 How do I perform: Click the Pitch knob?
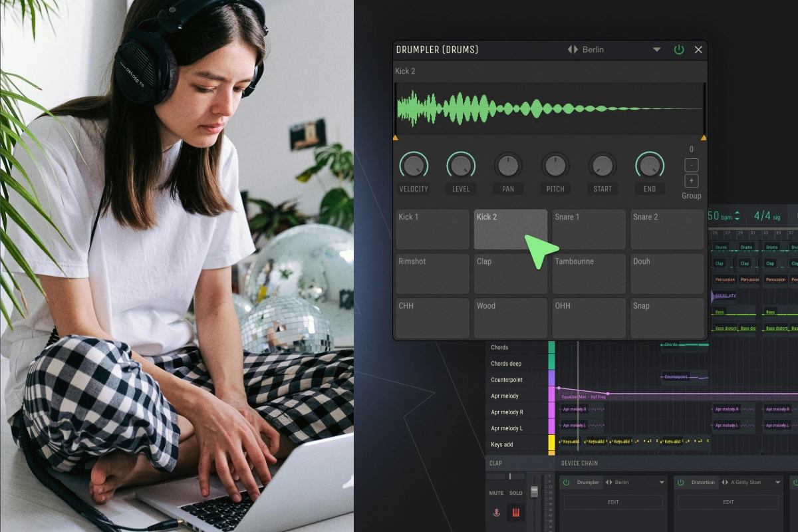point(555,165)
